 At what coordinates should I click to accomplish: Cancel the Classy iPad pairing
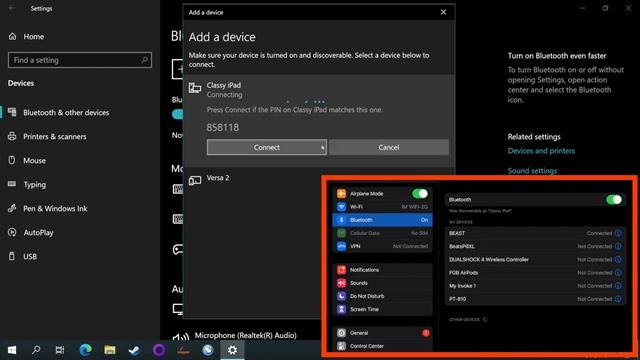pyautogui.click(x=389, y=147)
